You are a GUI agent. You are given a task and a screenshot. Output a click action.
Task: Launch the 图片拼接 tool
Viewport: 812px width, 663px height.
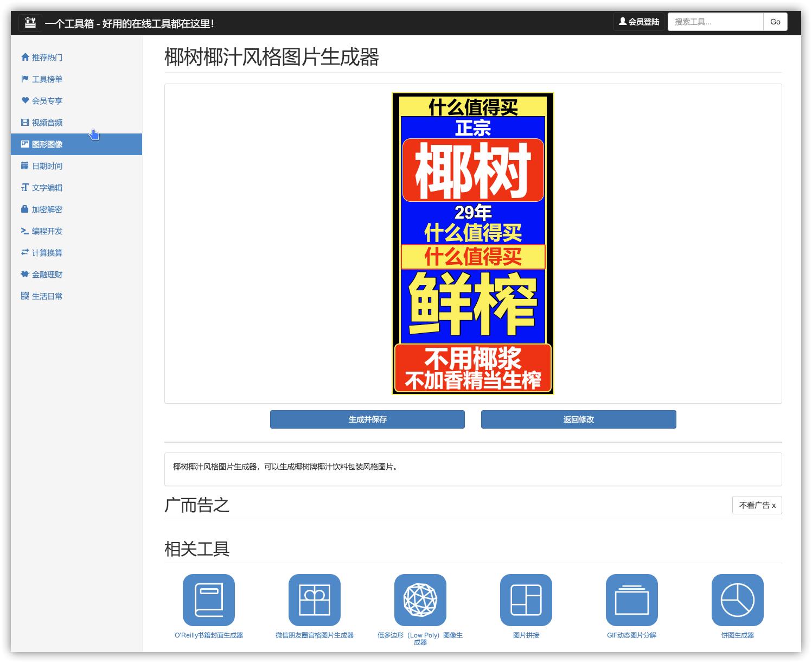[x=526, y=600]
